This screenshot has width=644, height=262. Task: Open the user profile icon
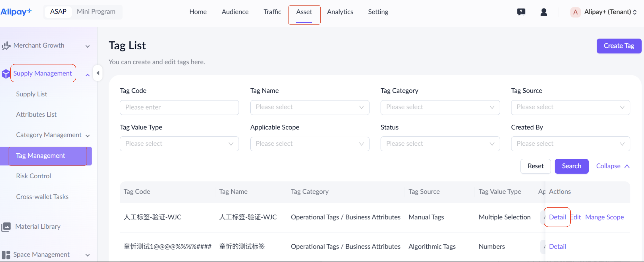[x=544, y=12]
